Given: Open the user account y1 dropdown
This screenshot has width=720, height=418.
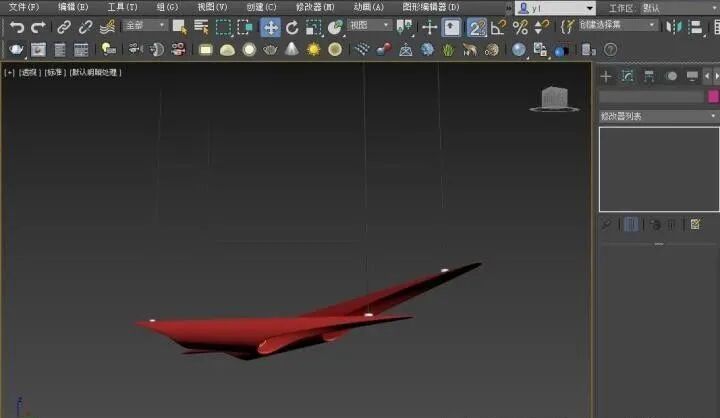Looking at the screenshot, I should [x=555, y=8].
